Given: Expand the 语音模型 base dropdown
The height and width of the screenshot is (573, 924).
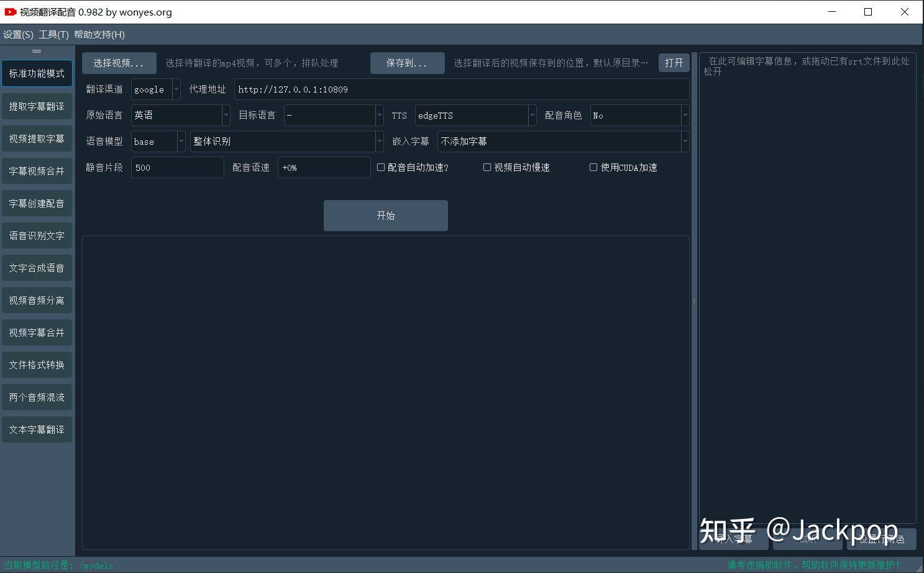Looking at the screenshot, I should pyautogui.click(x=158, y=141).
